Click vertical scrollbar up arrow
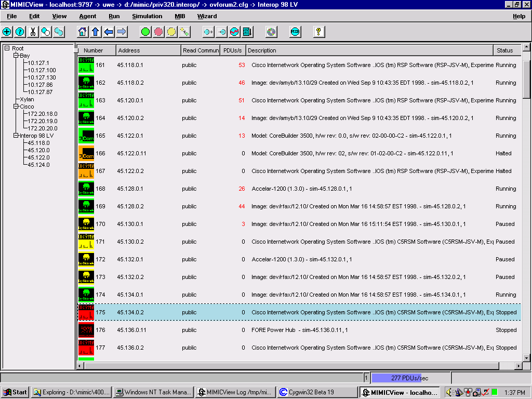Image resolution: width=532 pixels, height=399 pixels. coord(527,47)
